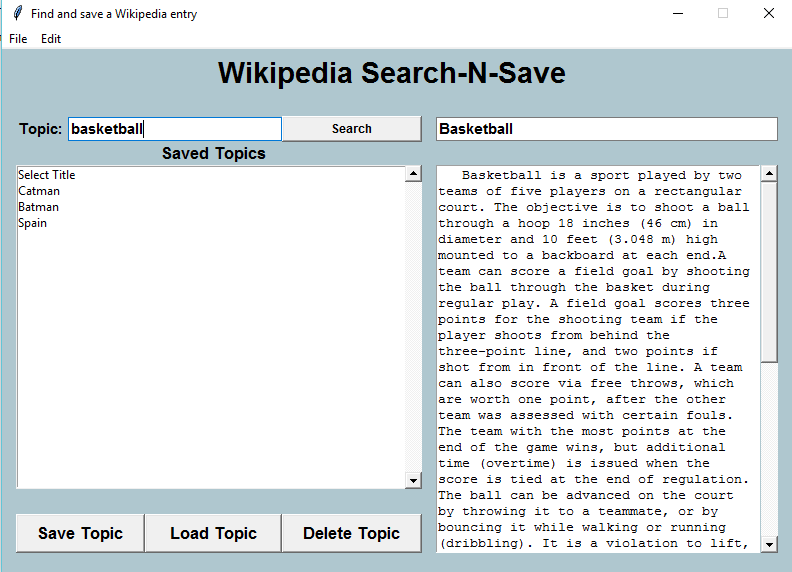The height and width of the screenshot is (572, 792).
Task: Click the saved topics list scroll down arrow
Action: click(413, 481)
